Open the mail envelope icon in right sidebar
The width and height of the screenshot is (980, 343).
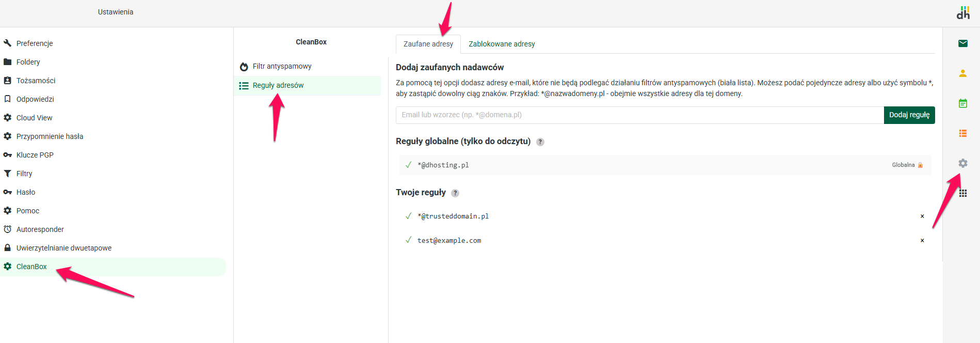tap(962, 43)
